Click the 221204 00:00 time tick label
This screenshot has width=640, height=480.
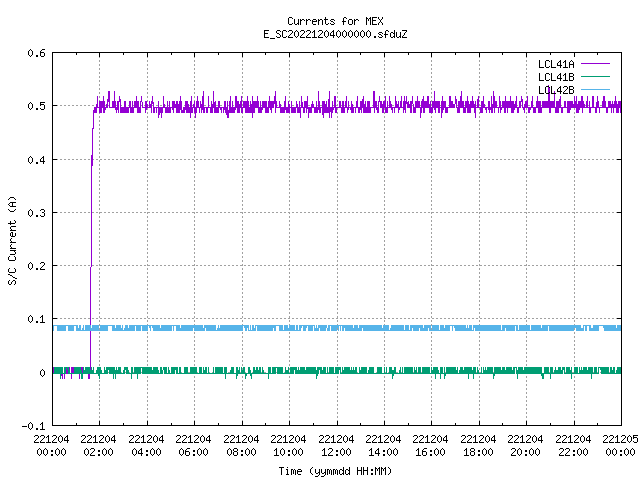click(51, 446)
